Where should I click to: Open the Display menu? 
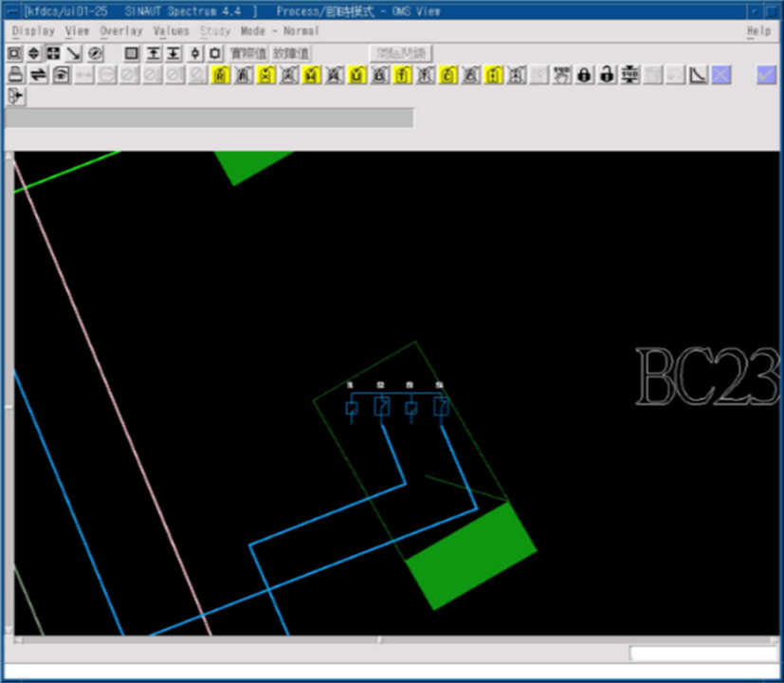coord(33,31)
